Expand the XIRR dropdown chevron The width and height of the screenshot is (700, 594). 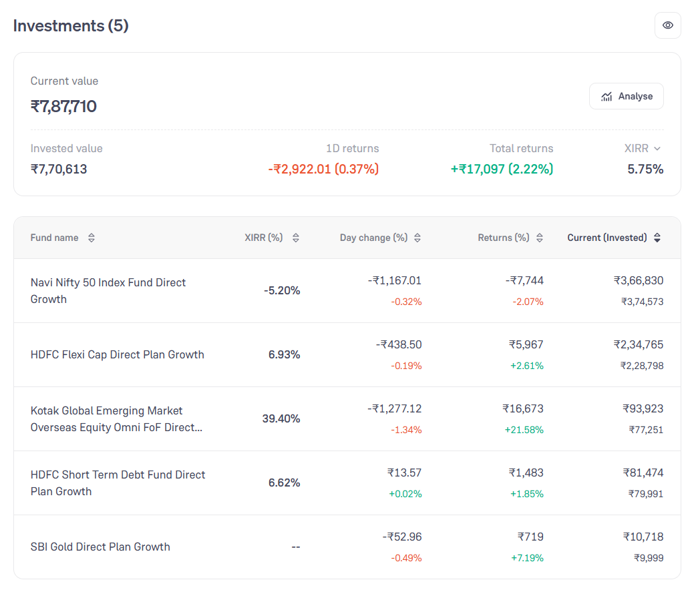pos(657,149)
